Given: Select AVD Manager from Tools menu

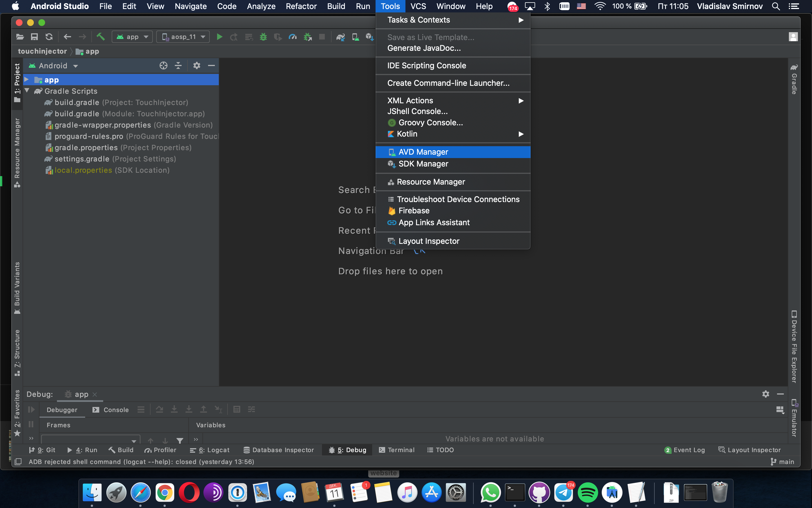Looking at the screenshot, I should [453, 152].
